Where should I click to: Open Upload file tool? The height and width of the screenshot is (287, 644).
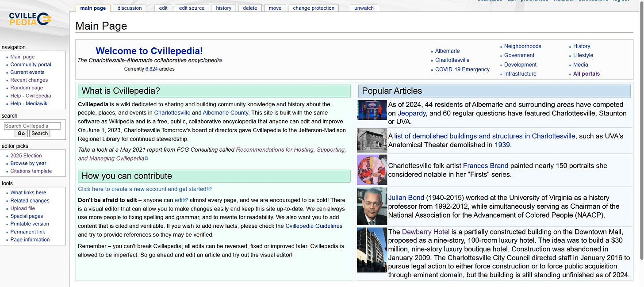pyautogui.click(x=23, y=208)
